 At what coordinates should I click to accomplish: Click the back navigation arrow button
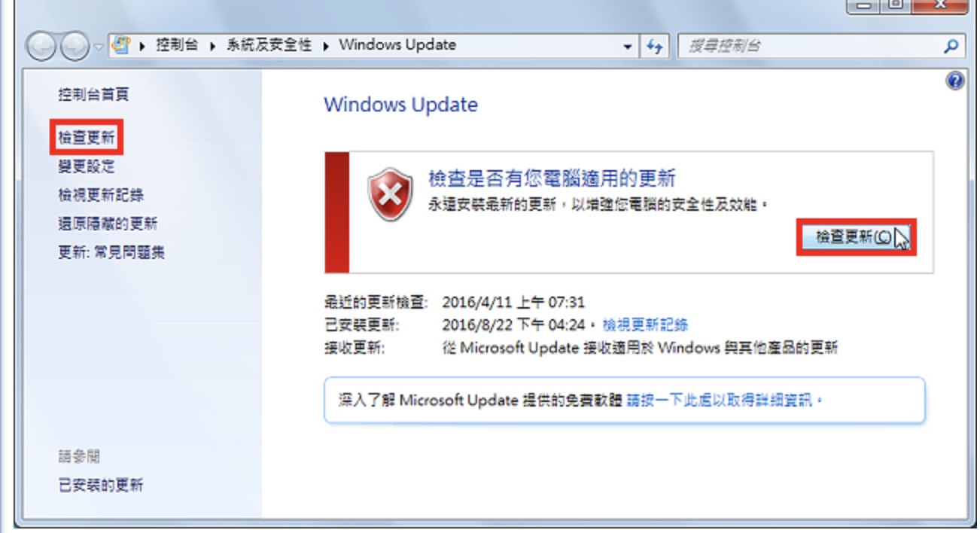pos(42,47)
